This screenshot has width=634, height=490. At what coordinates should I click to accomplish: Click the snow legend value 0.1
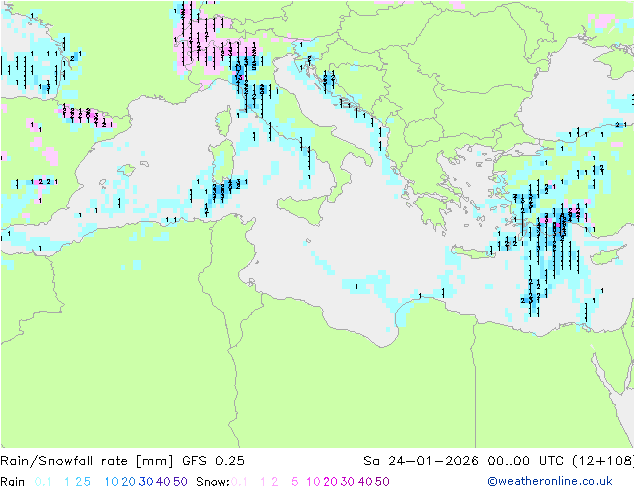click(x=239, y=482)
